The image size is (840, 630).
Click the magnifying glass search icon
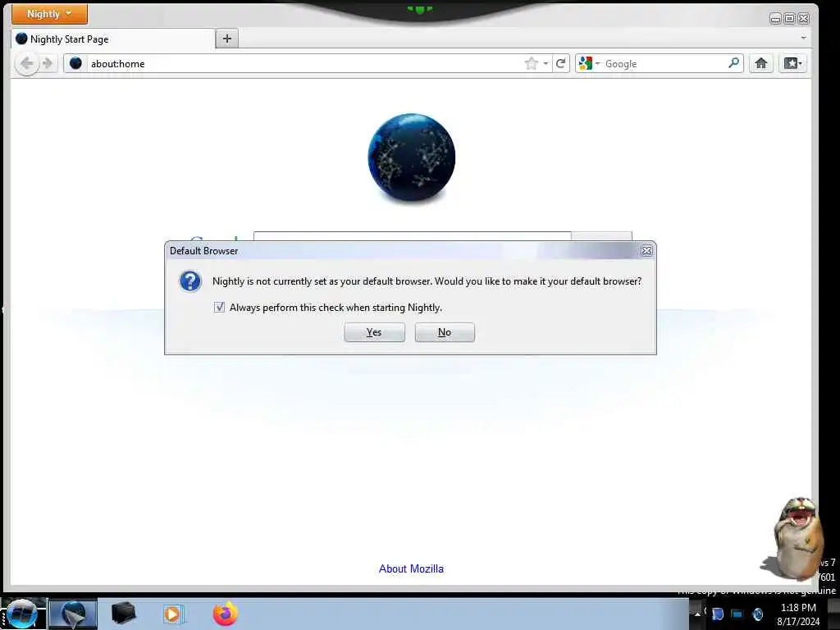point(734,63)
